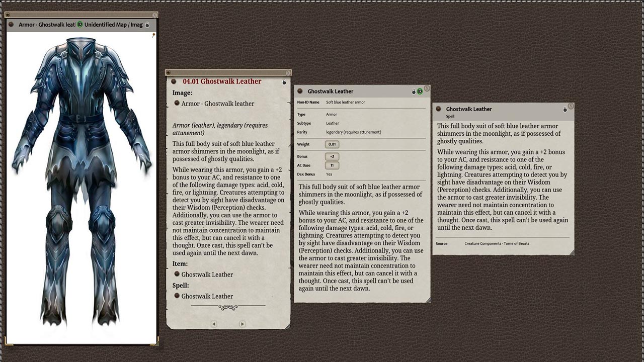Cycle the Dex Bonus value from Yes
The image size is (644, 362).
330,173
